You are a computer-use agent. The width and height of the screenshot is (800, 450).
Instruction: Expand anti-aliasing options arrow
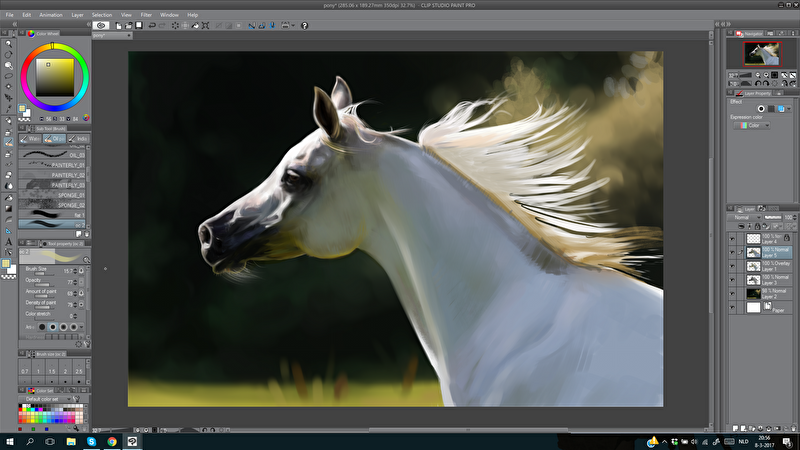[82, 327]
